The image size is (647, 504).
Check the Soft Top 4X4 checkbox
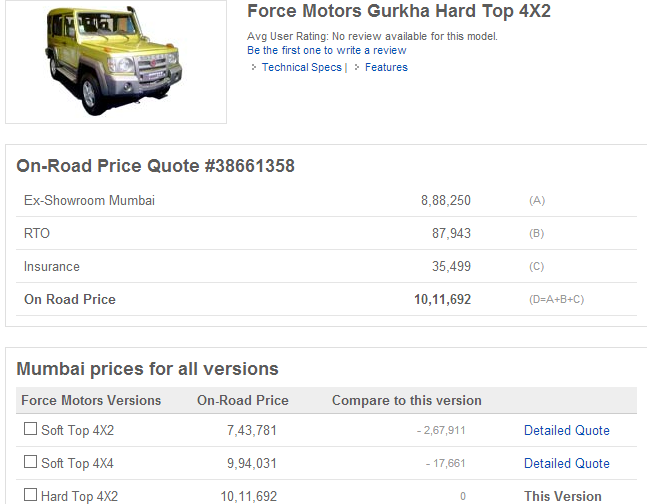[x=31, y=461]
